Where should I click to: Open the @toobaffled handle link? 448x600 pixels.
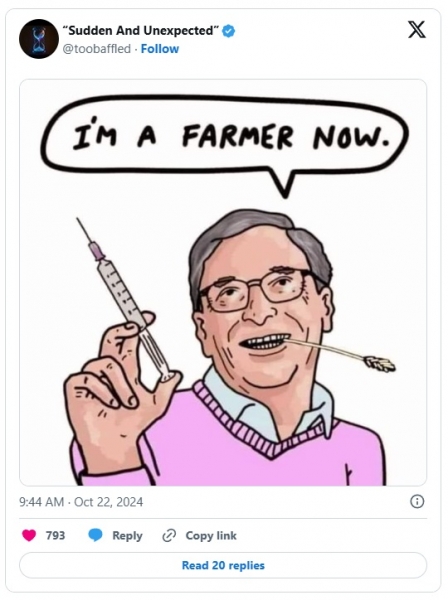point(96,49)
